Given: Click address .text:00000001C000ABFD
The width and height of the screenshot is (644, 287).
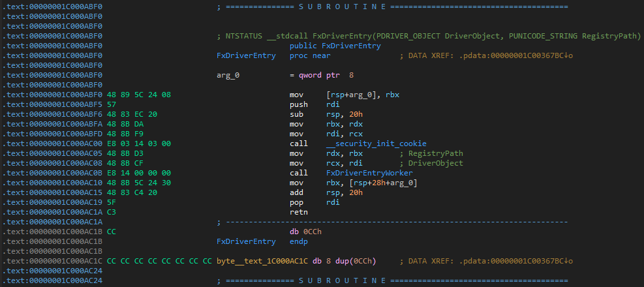Looking at the screenshot, I should point(52,134).
